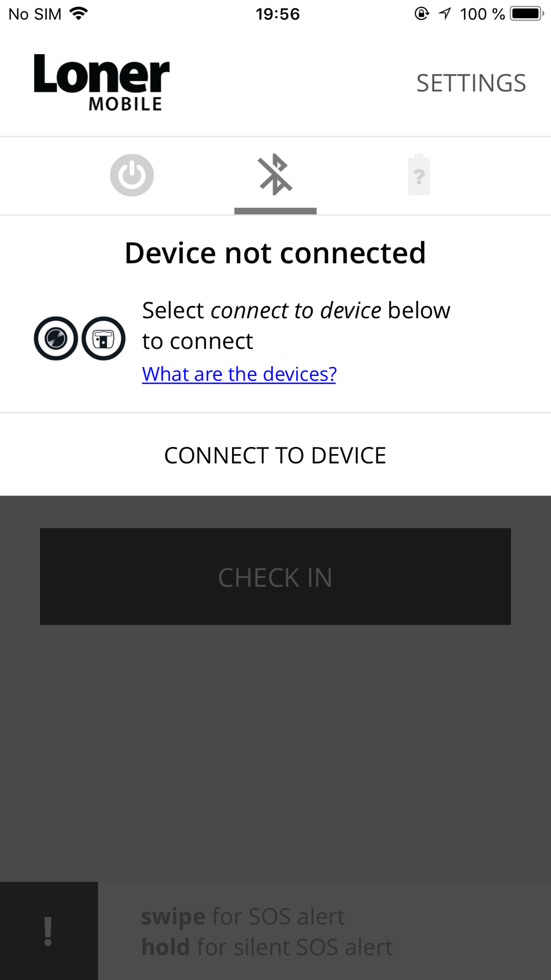Open SETTINGS in the header

(x=471, y=83)
